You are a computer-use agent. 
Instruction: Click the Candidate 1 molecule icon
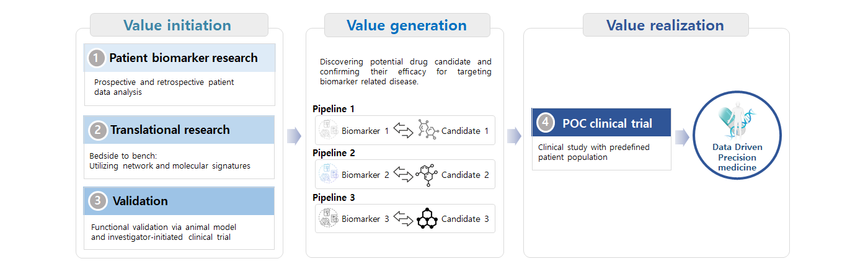pos(428,131)
